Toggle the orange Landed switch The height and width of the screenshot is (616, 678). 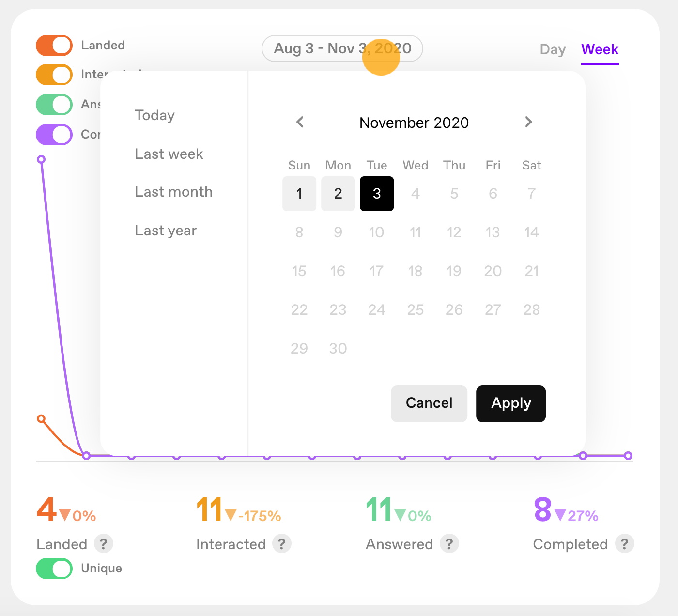54,46
